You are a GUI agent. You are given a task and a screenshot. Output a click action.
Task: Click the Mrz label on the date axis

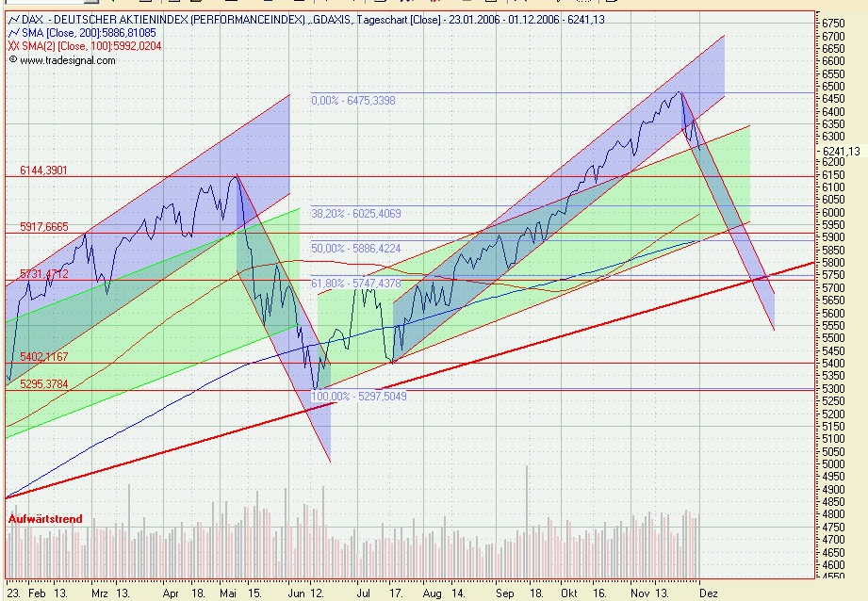pyautogui.click(x=100, y=593)
